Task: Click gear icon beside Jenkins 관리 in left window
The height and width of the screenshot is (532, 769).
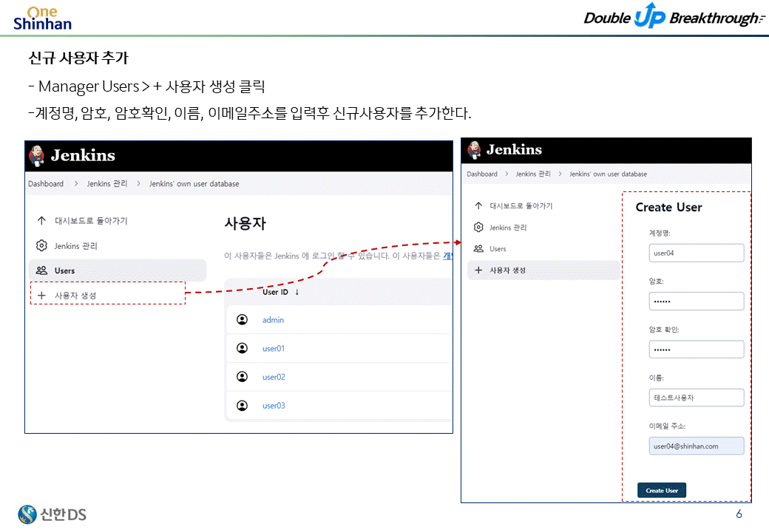Action: pyautogui.click(x=41, y=245)
